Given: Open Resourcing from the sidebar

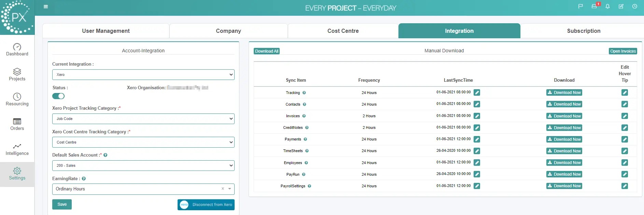Looking at the screenshot, I should point(17,99).
